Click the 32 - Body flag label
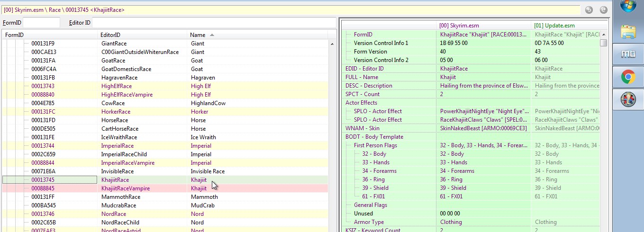 (x=374, y=154)
